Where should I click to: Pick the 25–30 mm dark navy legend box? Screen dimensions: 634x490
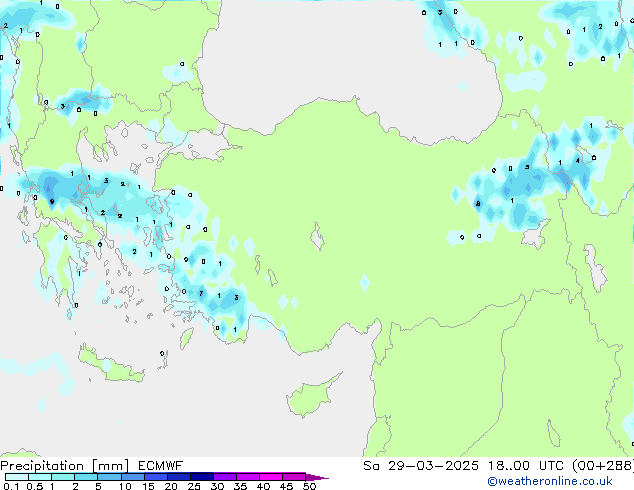(x=201, y=477)
